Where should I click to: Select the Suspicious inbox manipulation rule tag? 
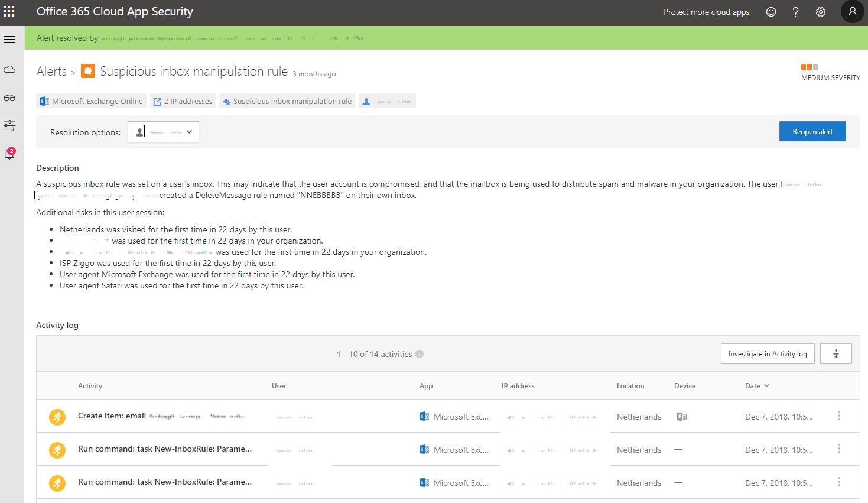[x=287, y=101]
